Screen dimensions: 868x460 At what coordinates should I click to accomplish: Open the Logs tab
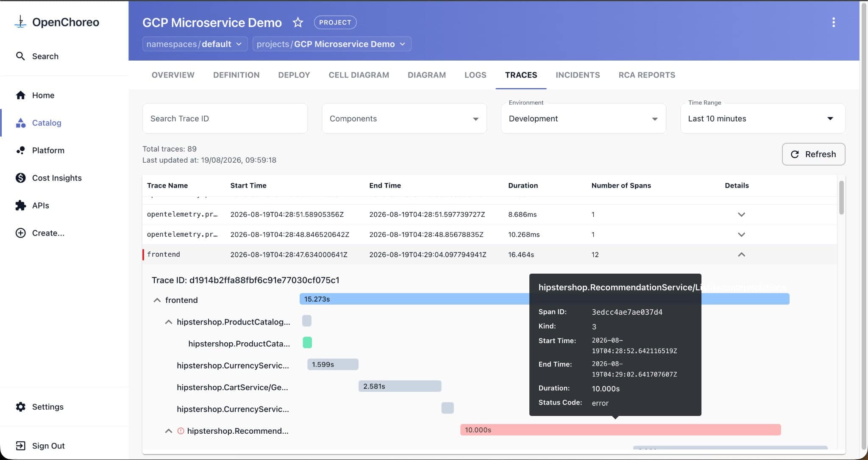tap(475, 75)
